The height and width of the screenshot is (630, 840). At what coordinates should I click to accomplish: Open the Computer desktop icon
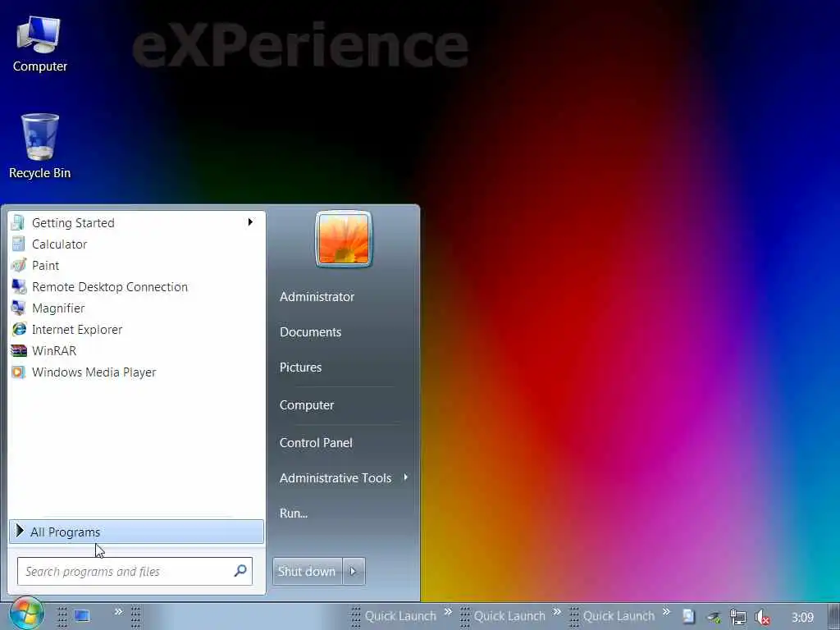[x=39, y=44]
